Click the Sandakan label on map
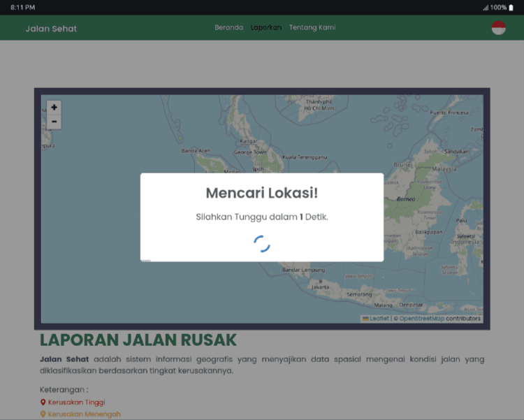This screenshot has width=524, height=420. pyautogui.click(x=456, y=152)
